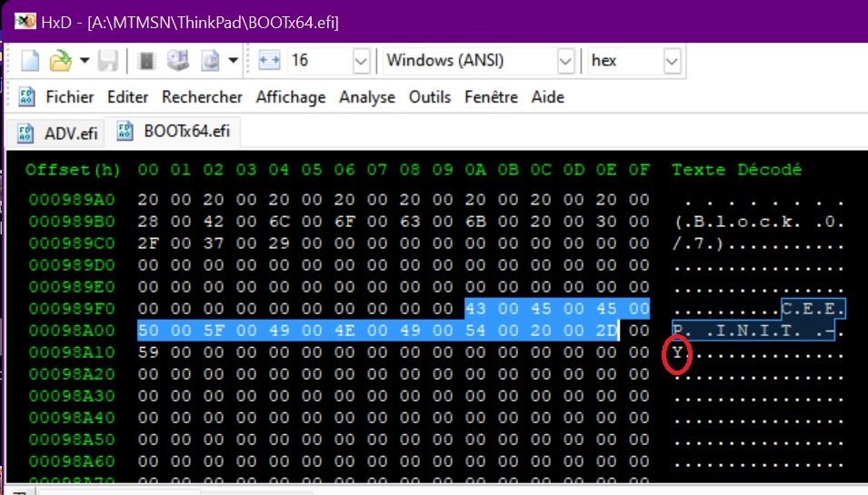Click hex byte 59 in row 00098A10
868x495 pixels.
click(148, 352)
